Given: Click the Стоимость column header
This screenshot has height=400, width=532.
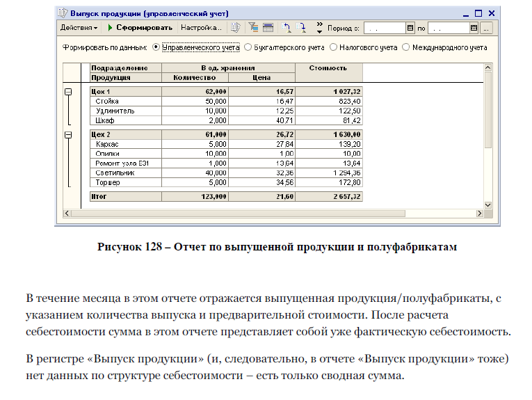Looking at the screenshot, I should pos(328,72).
